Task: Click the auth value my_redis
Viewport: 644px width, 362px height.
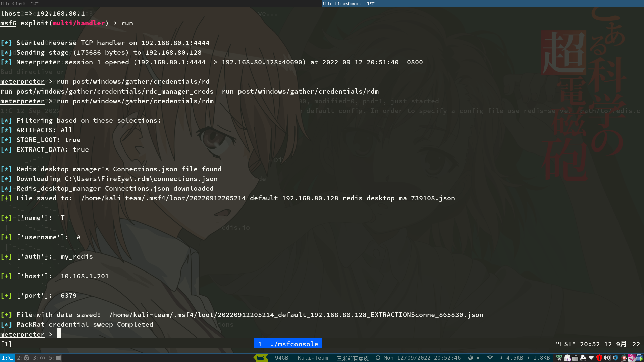Action: [76, 256]
